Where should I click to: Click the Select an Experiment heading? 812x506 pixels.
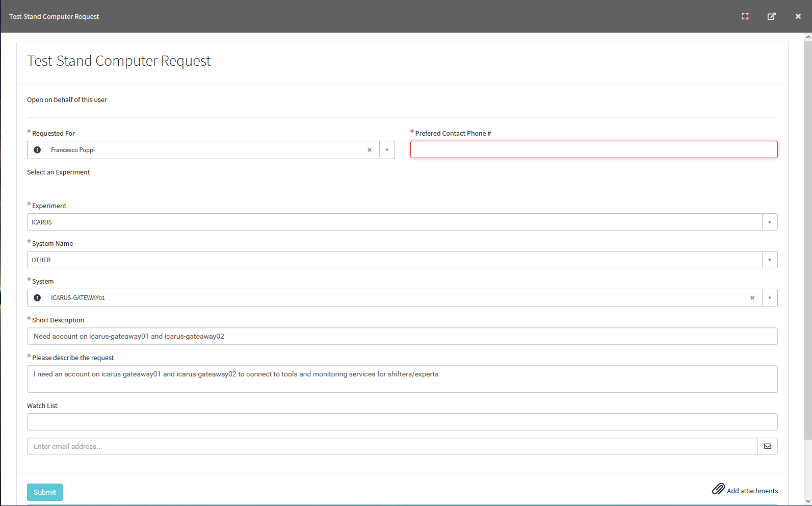pyautogui.click(x=59, y=172)
